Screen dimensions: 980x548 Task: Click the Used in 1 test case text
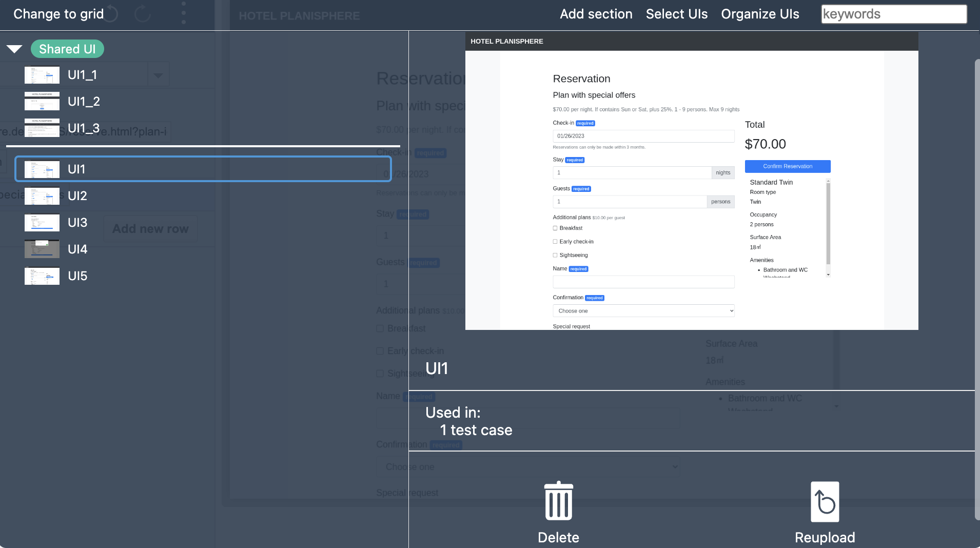[469, 421]
